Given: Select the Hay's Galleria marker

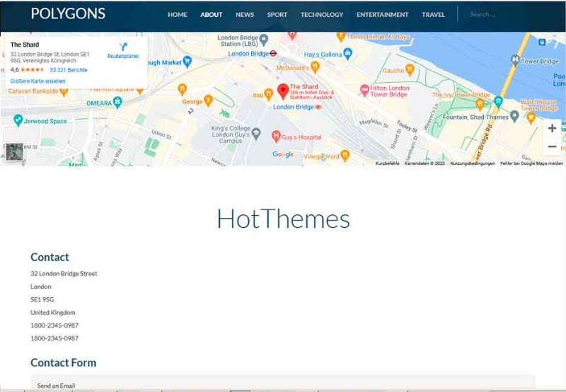Looking at the screenshot, I should click(x=347, y=54).
